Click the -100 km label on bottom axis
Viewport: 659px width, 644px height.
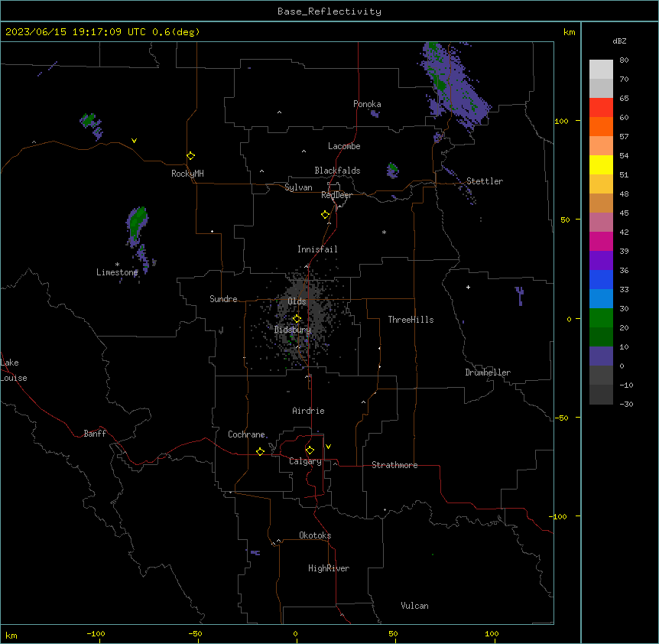(96, 633)
